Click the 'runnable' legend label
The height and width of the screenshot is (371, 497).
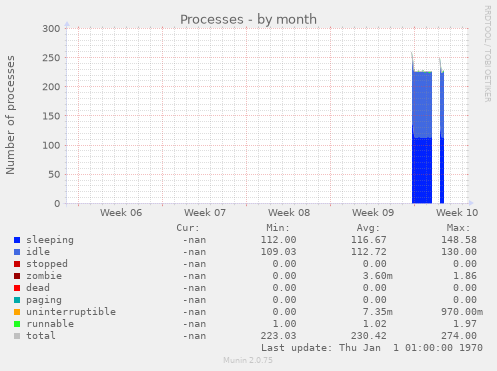click(x=50, y=324)
